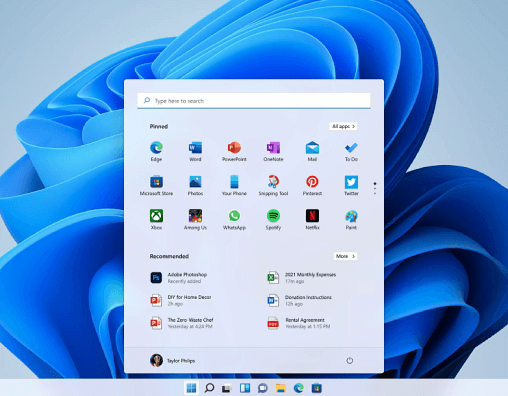Image resolution: width=508 pixels, height=396 pixels.
Task: Open the OneNote app icon
Action: [273, 151]
